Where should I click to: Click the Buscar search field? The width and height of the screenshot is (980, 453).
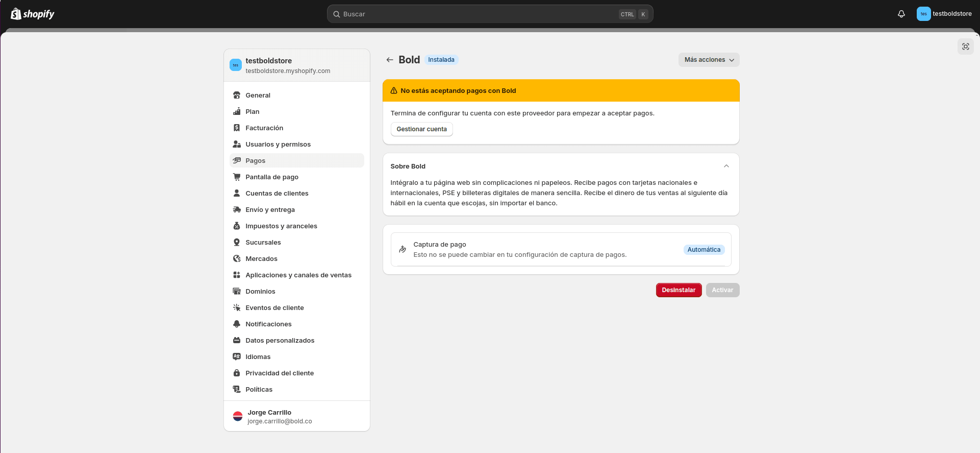pos(490,14)
